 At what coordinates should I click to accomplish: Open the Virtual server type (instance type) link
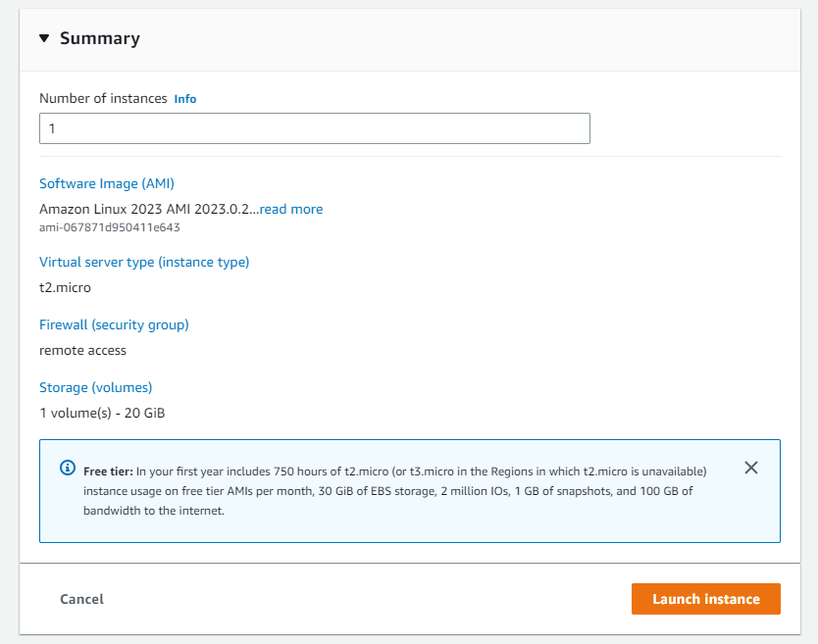coord(144,262)
